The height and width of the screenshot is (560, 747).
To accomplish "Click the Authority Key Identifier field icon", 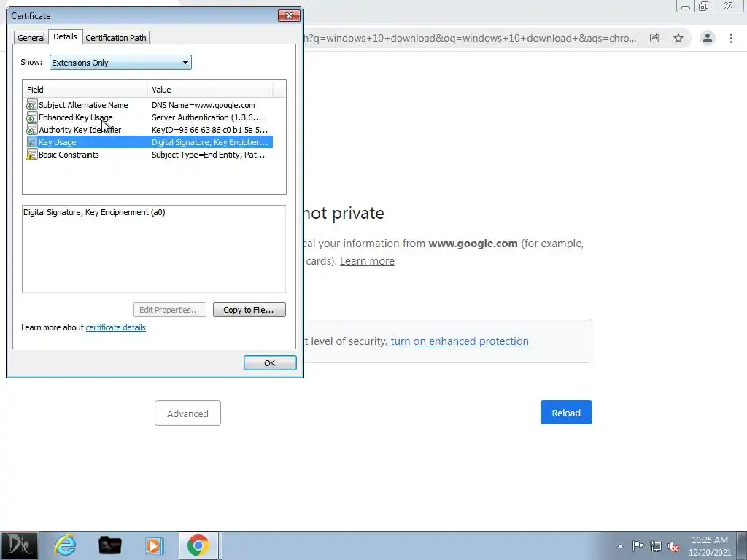I will pyautogui.click(x=32, y=130).
